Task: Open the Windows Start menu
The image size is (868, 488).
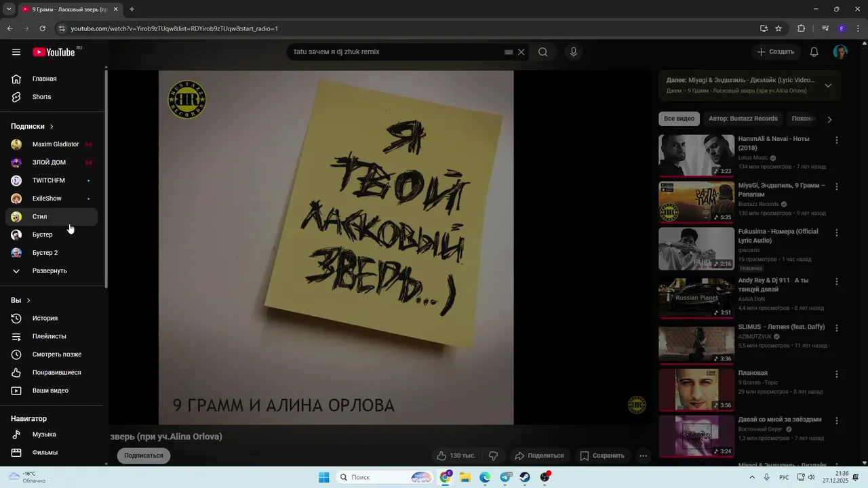Action: [x=324, y=477]
